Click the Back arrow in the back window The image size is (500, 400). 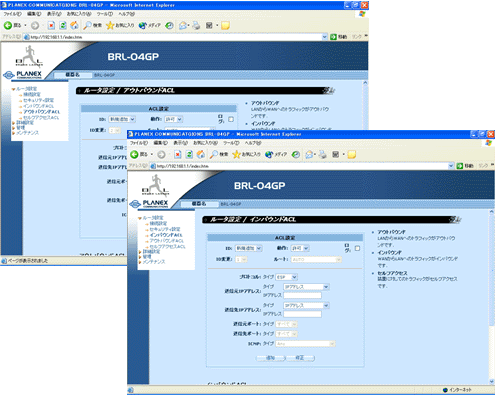[8, 25]
